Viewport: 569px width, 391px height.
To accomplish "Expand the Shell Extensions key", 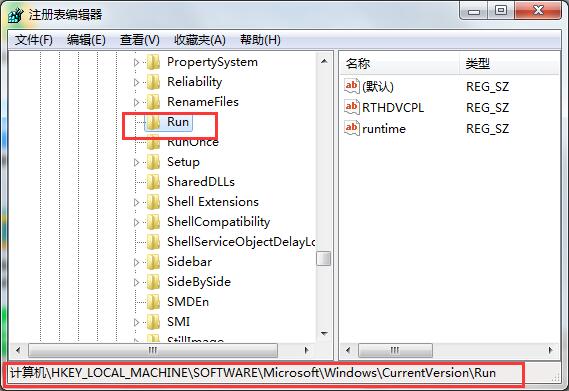I will pyautogui.click(x=136, y=202).
